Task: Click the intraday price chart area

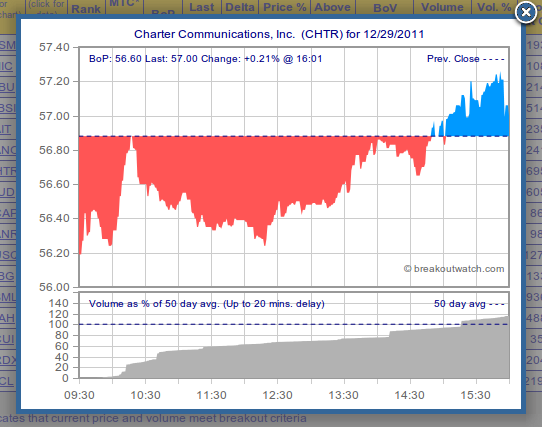Action: coord(294,167)
